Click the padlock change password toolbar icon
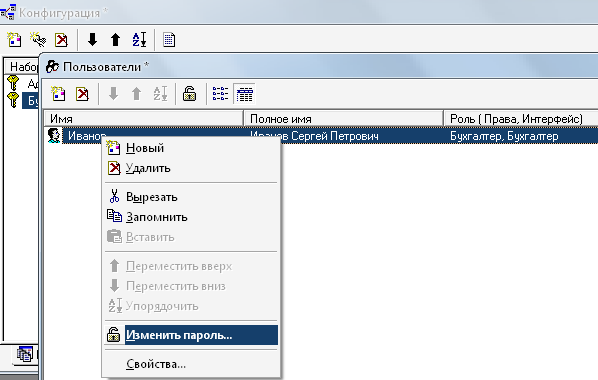The height and width of the screenshot is (380, 598). click(x=190, y=93)
